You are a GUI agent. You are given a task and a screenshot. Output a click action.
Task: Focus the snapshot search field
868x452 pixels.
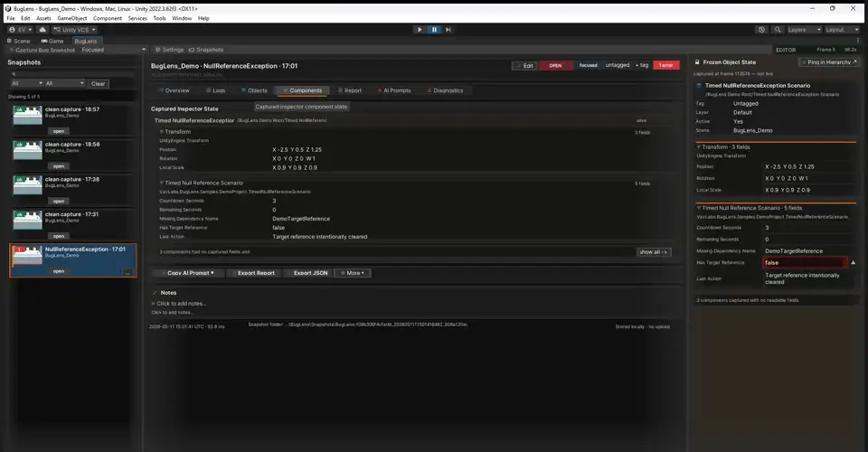click(x=72, y=73)
